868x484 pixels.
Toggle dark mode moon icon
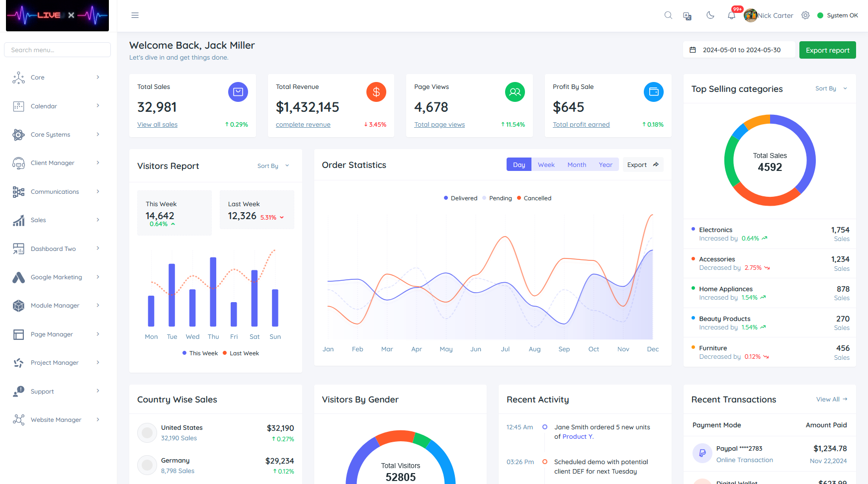point(710,15)
